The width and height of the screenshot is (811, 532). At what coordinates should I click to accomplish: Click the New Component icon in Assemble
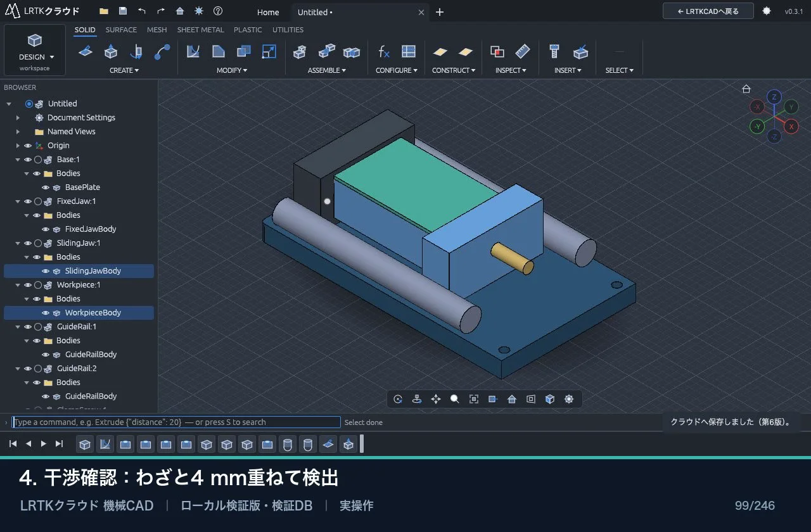tap(300, 52)
